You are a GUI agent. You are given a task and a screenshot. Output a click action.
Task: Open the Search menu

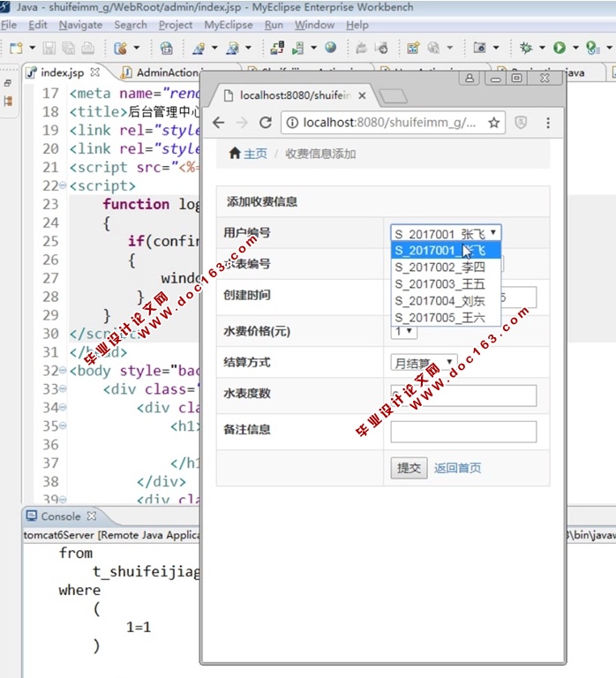pos(131,25)
